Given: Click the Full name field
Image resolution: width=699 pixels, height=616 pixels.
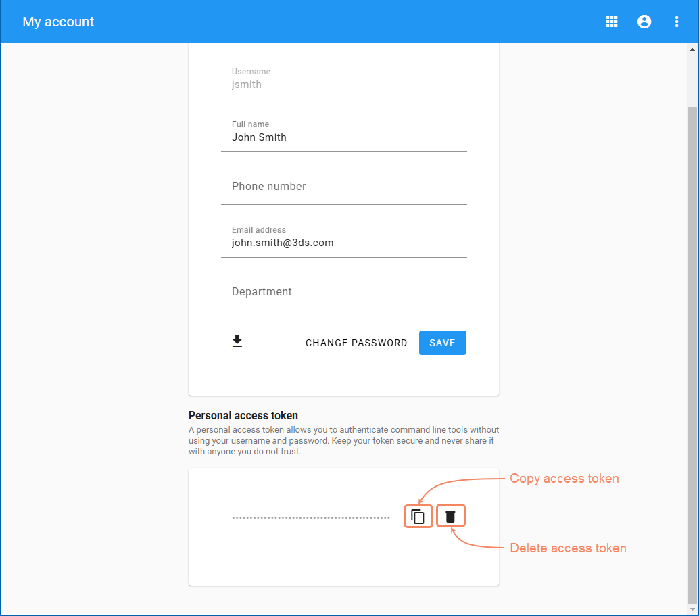Looking at the screenshot, I should (343, 137).
